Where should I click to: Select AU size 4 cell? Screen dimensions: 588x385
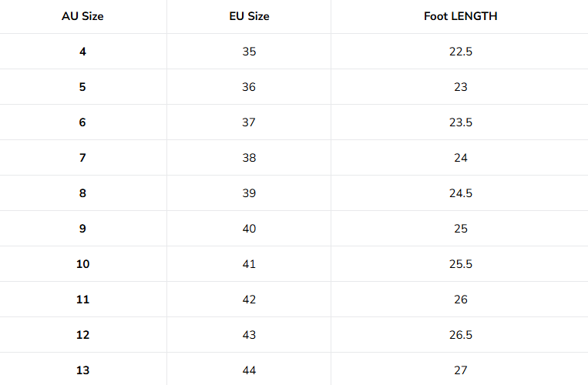82,52
